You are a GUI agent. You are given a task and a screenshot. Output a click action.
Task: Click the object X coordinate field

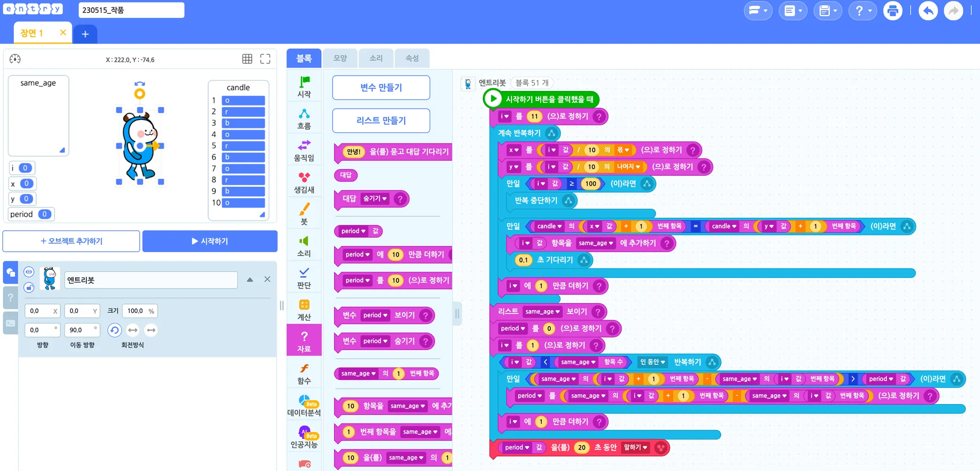[x=42, y=311]
